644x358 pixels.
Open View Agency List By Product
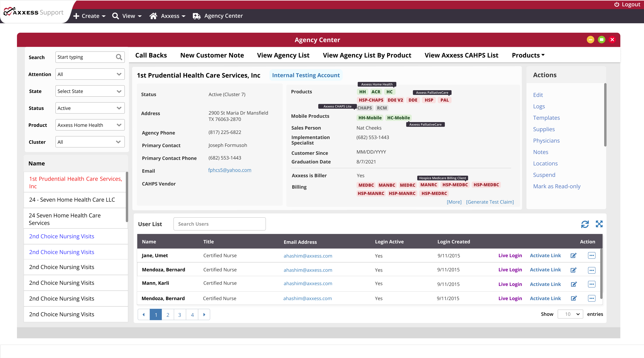tap(367, 55)
